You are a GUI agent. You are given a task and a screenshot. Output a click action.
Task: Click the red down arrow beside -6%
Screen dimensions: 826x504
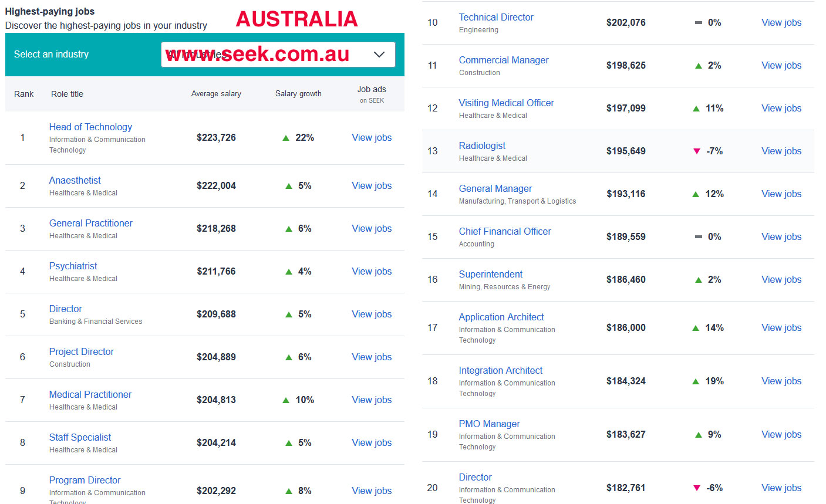[697, 488]
